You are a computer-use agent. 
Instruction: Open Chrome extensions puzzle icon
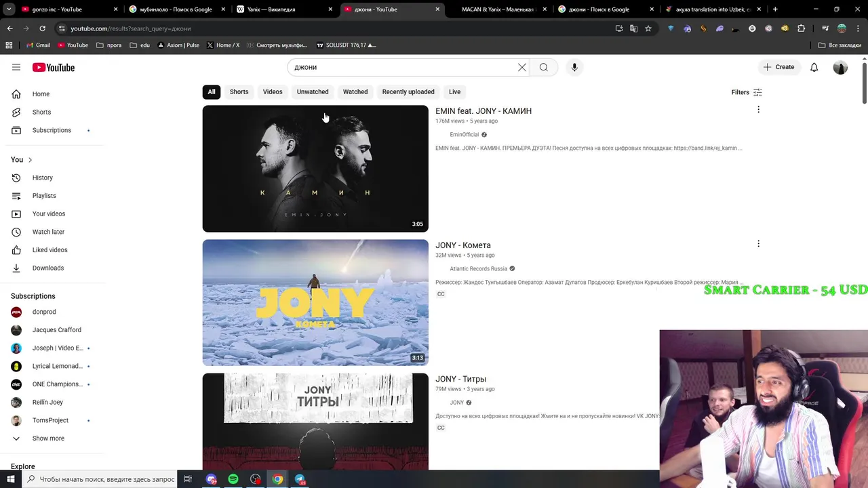point(801,28)
